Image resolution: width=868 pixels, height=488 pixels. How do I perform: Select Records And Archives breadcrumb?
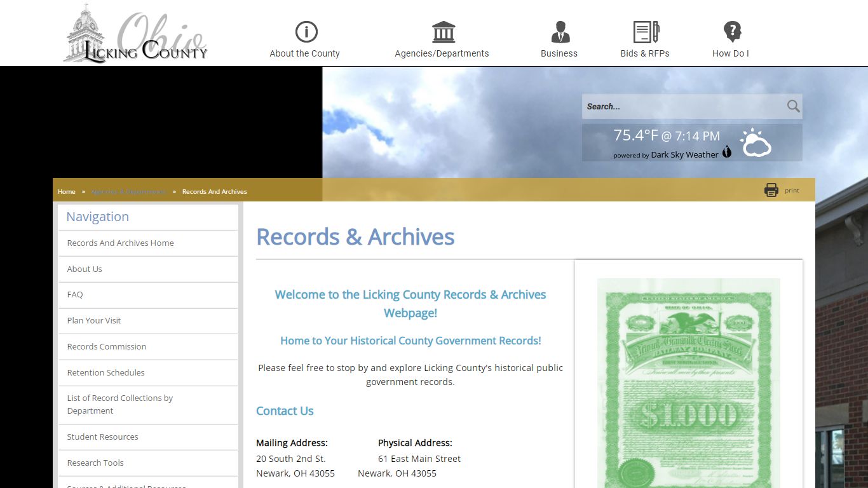tap(215, 191)
